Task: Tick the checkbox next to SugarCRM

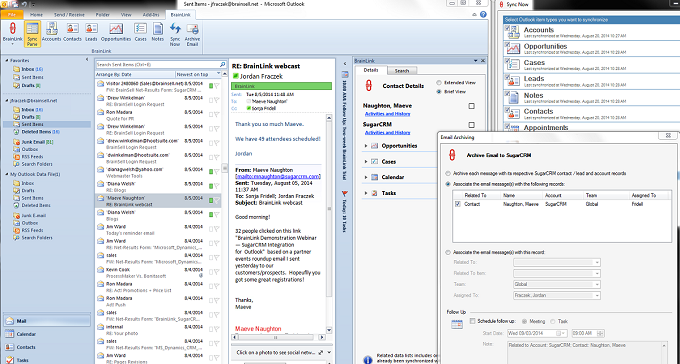Action: [471, 125]
